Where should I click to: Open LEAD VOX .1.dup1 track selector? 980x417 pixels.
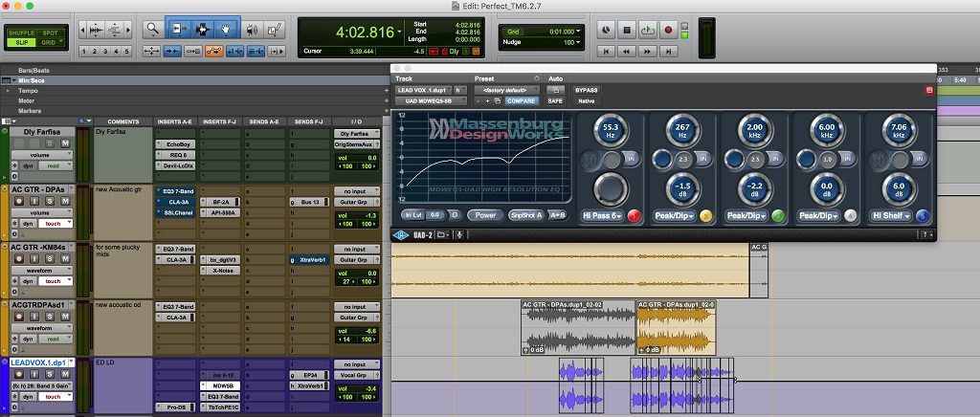pos(424,91)
